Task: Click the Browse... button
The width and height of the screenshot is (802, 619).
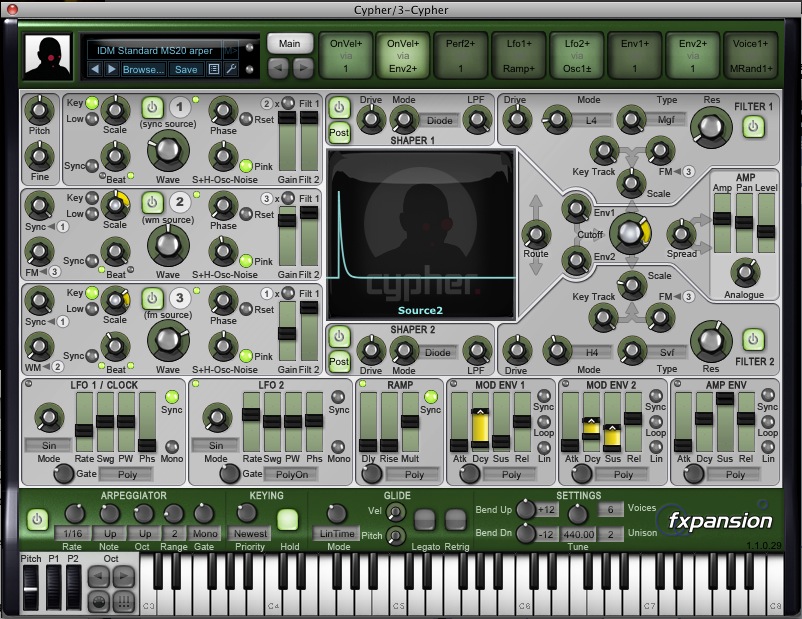Action: tap(144, 70)
